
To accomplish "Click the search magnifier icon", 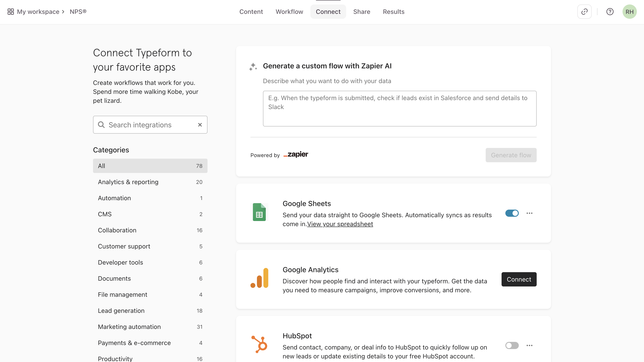I will coord(101,125).
